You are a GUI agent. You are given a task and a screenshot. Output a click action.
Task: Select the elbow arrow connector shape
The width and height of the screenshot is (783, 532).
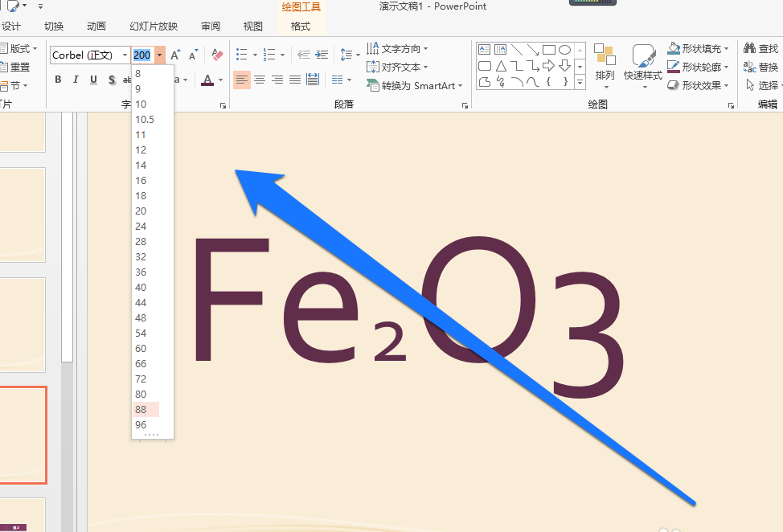tap(533, 65)
